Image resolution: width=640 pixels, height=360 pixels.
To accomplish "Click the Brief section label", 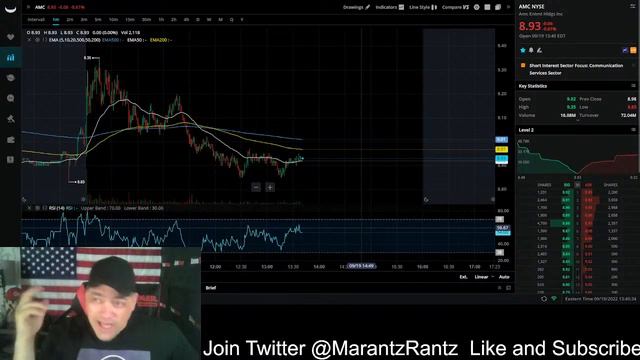I will tap(211, 288).
